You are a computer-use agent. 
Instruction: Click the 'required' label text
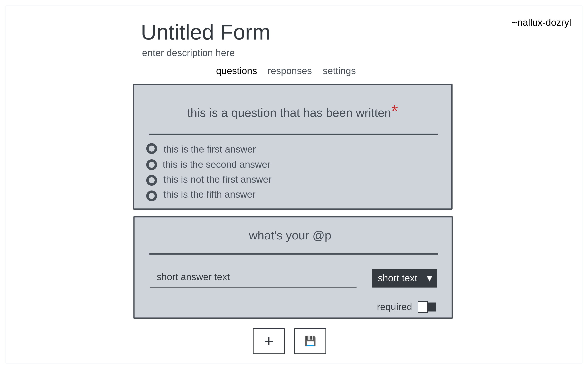[394, 307]
